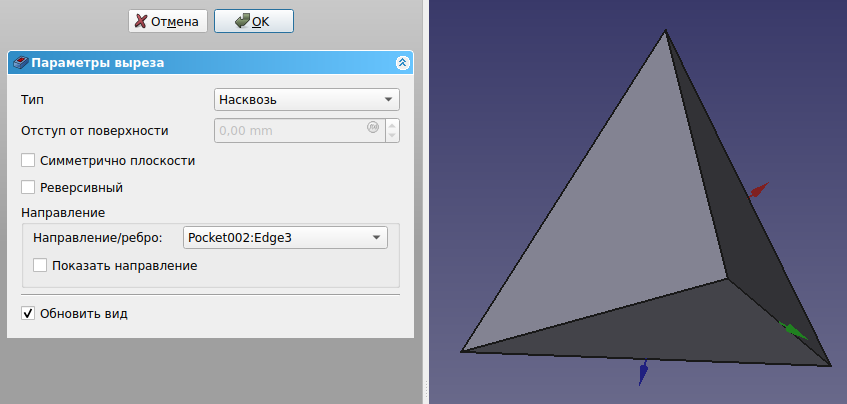Open the Тип dropdown set to Насквозь

307,100
